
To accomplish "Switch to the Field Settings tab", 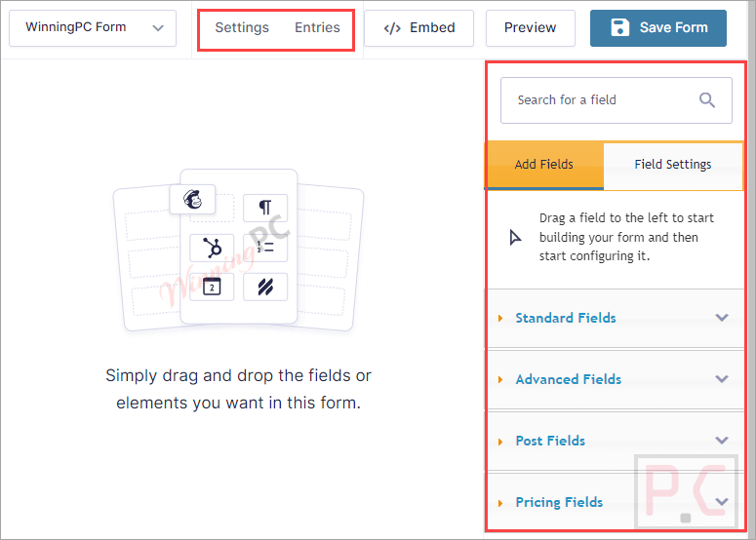I will click(x=673, y=165).
